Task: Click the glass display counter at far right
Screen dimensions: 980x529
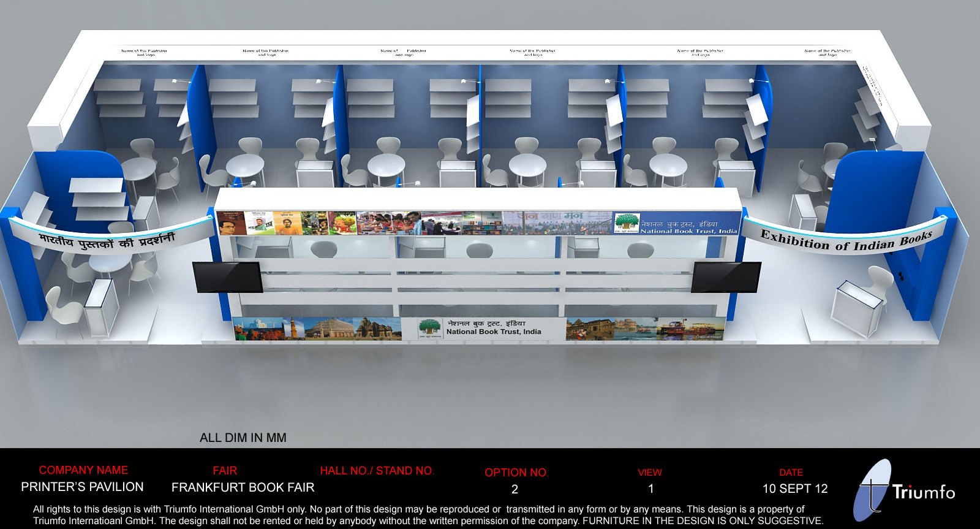Action: 857,308
